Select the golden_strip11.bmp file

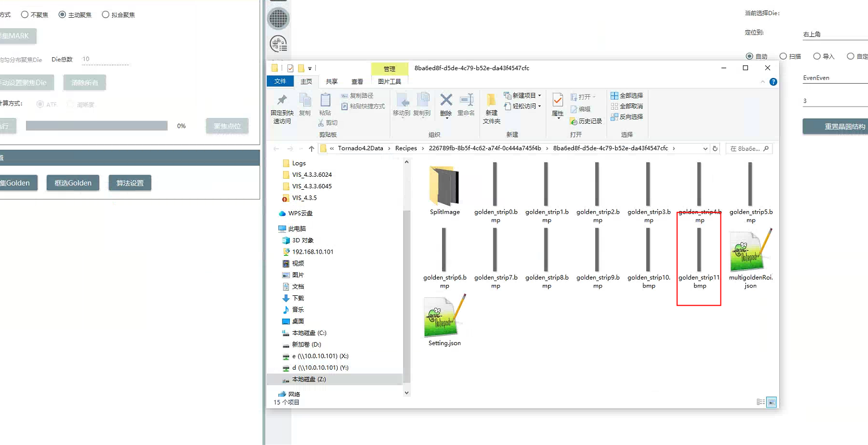pyautogui.click(x=699, y=258)
